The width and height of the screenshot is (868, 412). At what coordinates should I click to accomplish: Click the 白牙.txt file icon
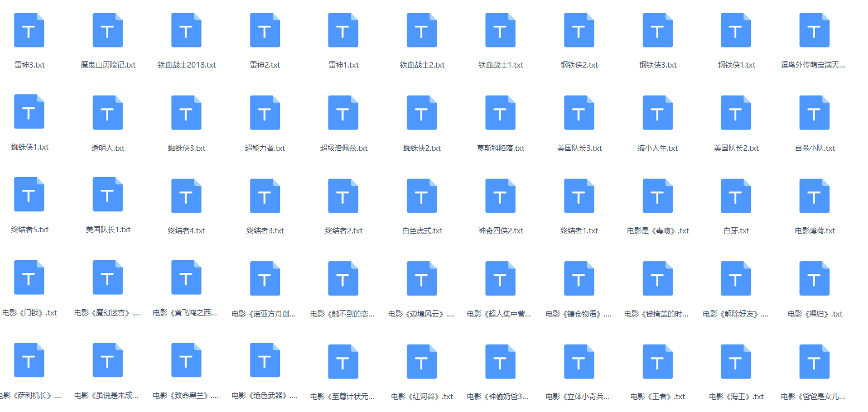click(736, 195)
